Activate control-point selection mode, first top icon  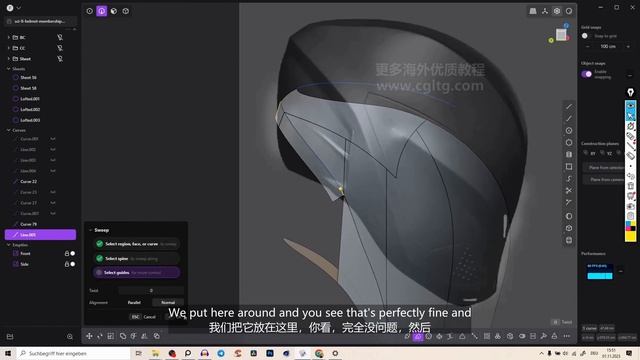pyautogui.click(x=89, y=11)
